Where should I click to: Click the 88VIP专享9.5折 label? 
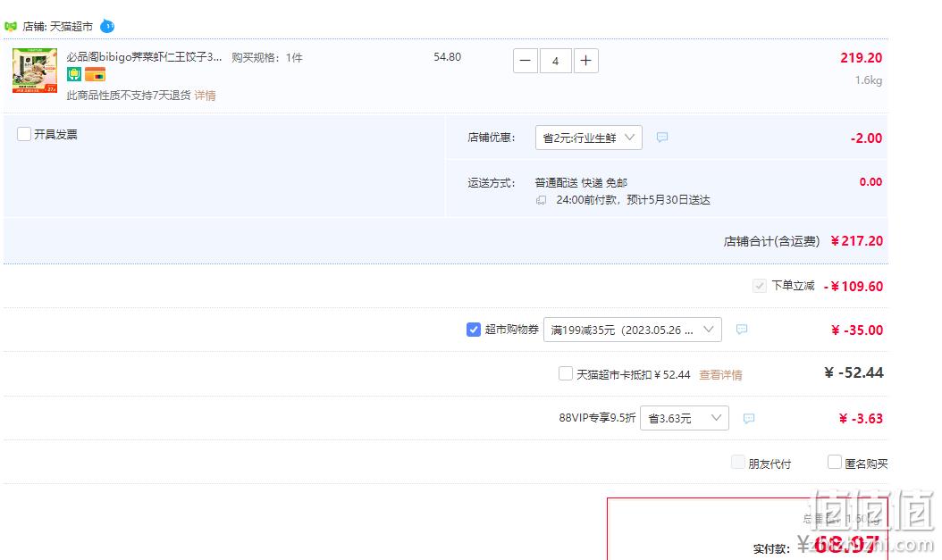pyautogui.click(x=597, y=418)
